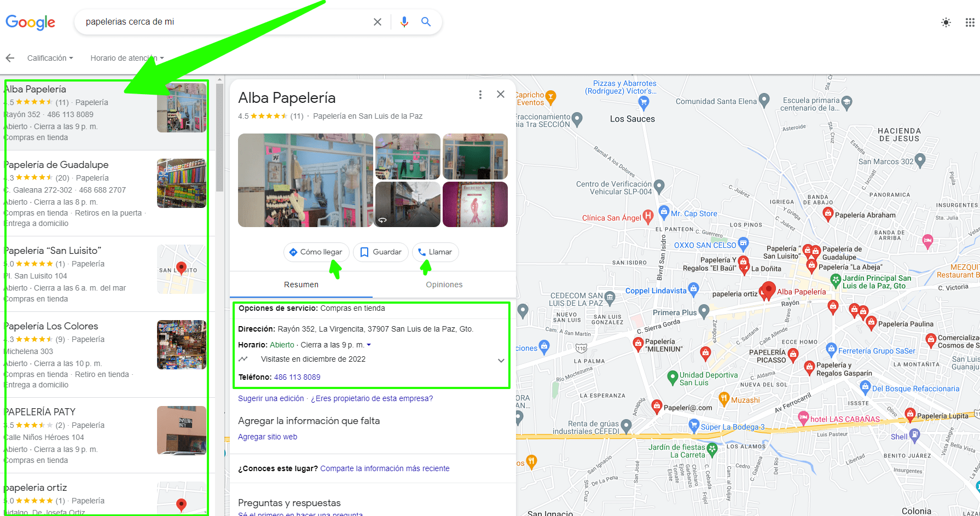Open the main Alba Papelería storefront photo
The height and width of the screenshot is (516, 980).
point(305,180)
